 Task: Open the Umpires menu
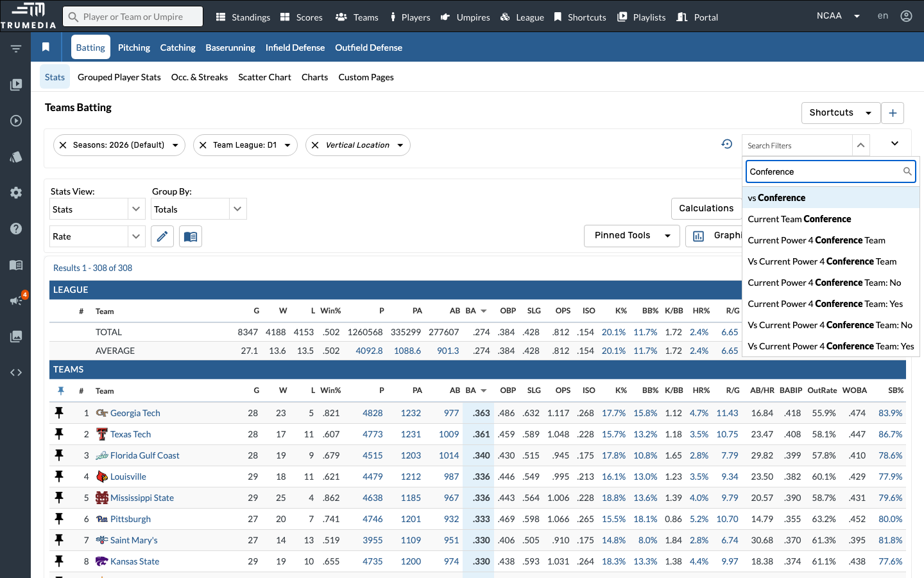(x=465, y=17)
